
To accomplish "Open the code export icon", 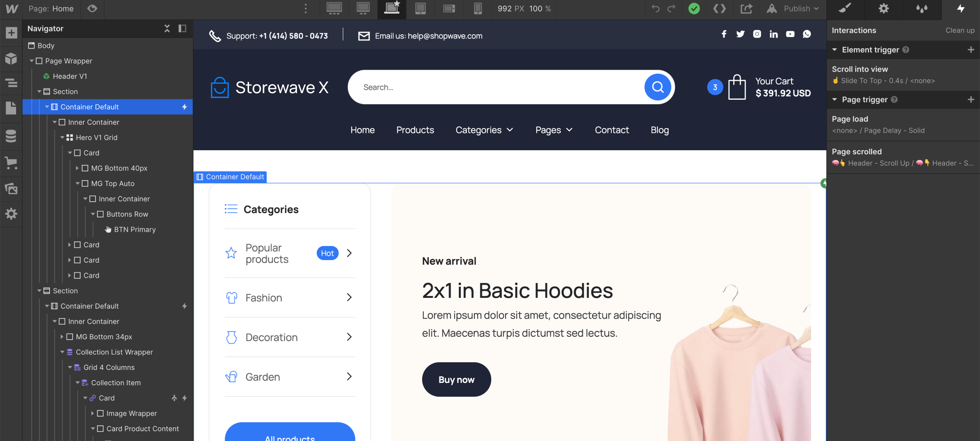I will pos(719,8).
